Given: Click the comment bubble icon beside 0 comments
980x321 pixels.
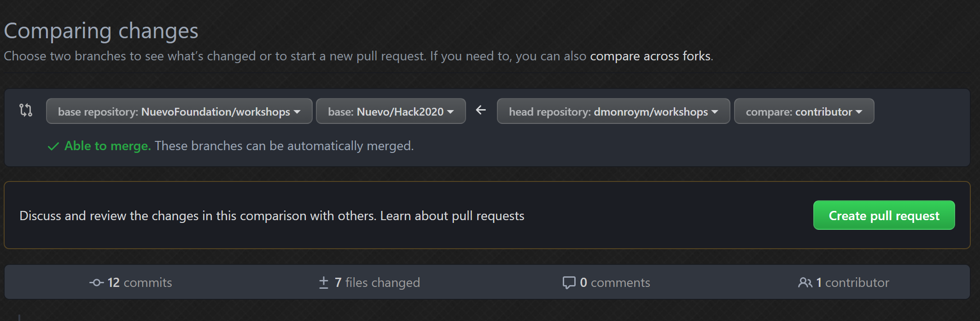Looking at the screenshot, I should point(570,282).
